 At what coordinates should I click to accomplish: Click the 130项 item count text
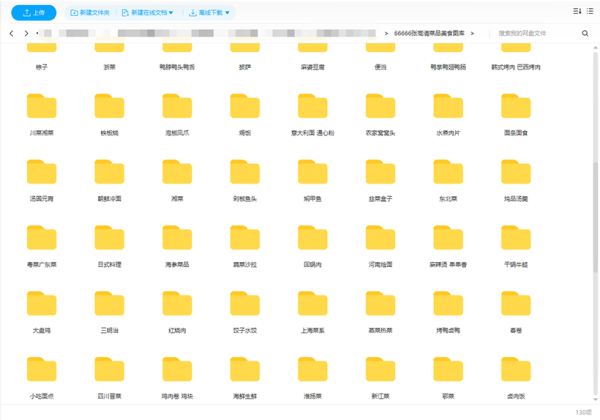coord(584,412)
